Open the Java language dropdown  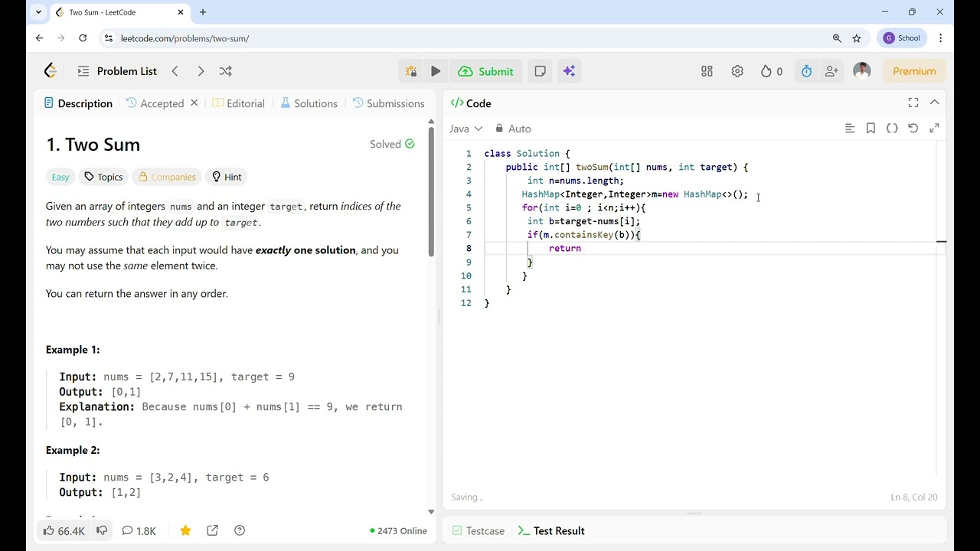(x=465, y=129)
